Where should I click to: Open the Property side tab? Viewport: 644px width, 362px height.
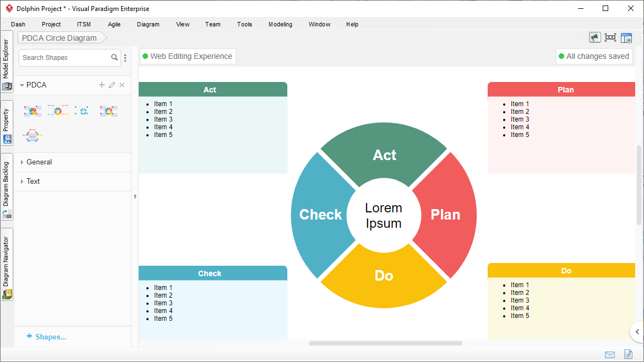pos(7,123)
